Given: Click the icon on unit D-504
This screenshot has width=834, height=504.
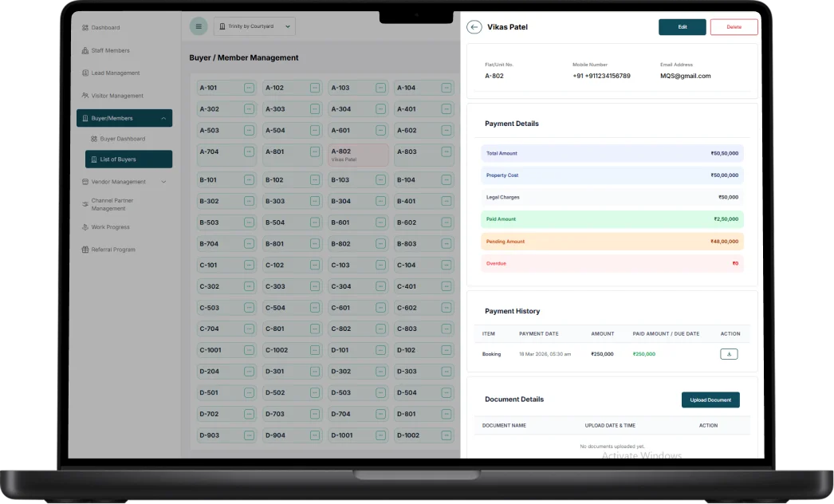Looking at the screenshot, I should click(447, 393).
